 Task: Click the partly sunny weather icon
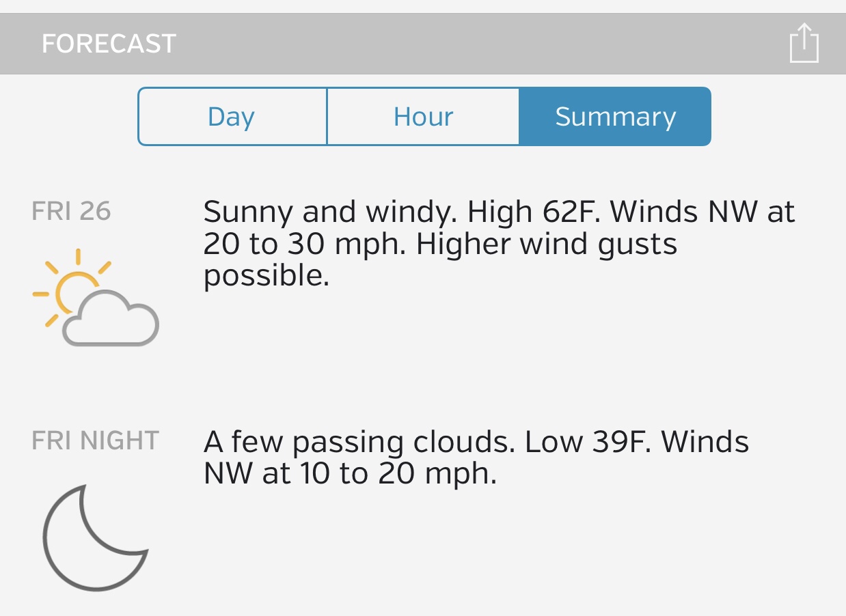pyautogui.click(x=96, y=298)
